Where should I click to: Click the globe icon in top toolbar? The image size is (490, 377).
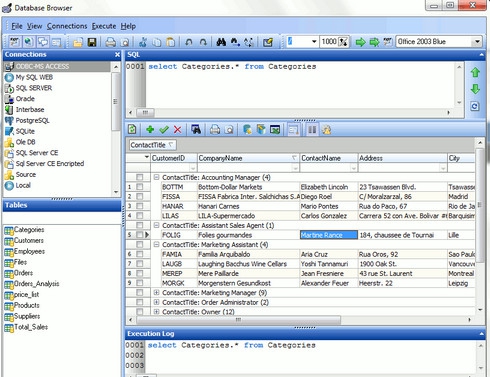click(29, 42)
